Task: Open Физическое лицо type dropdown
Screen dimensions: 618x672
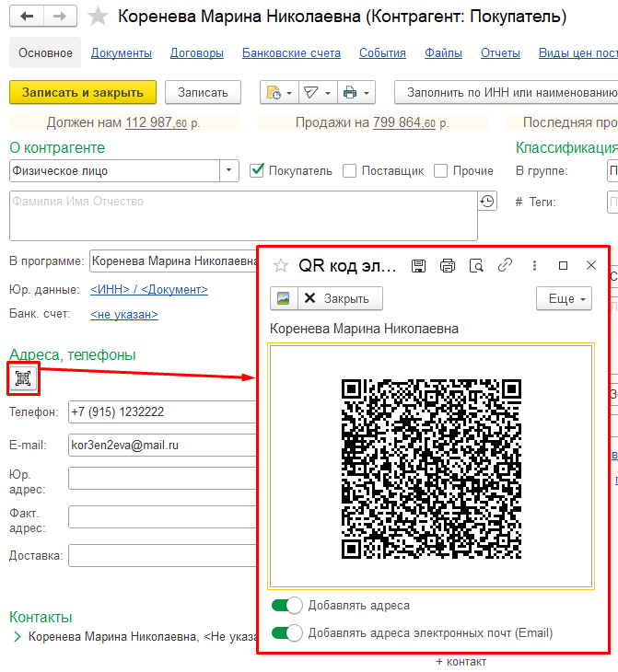Action: pyautogui.click(x=229, y=170)
